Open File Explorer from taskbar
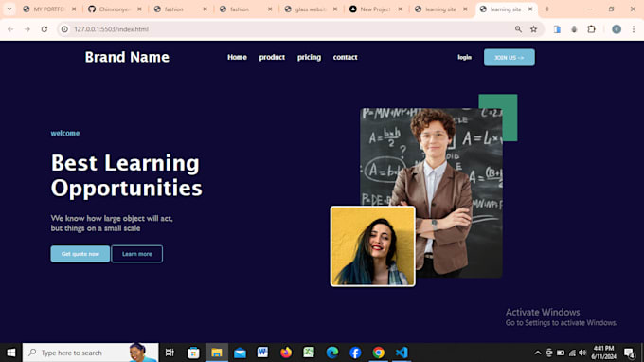Image resolution: width=644 pixels, height=362 pixels. [x=217, y=353]
